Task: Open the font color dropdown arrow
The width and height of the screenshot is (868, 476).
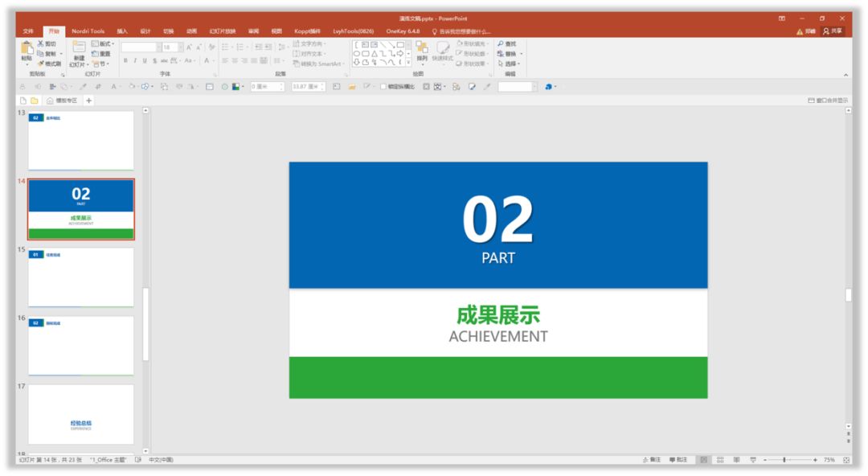Action: pos(214,60)
